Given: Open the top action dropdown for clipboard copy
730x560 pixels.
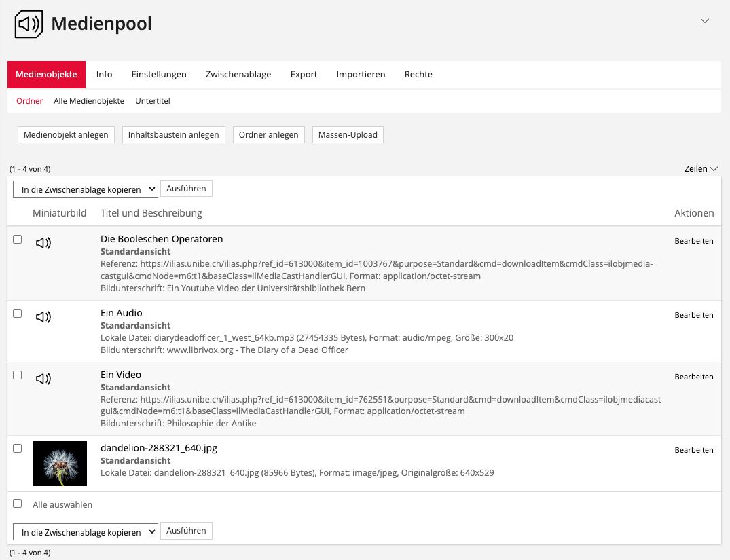Looking at the screenshot, I should pyautogui.click(x=86, y=189).
